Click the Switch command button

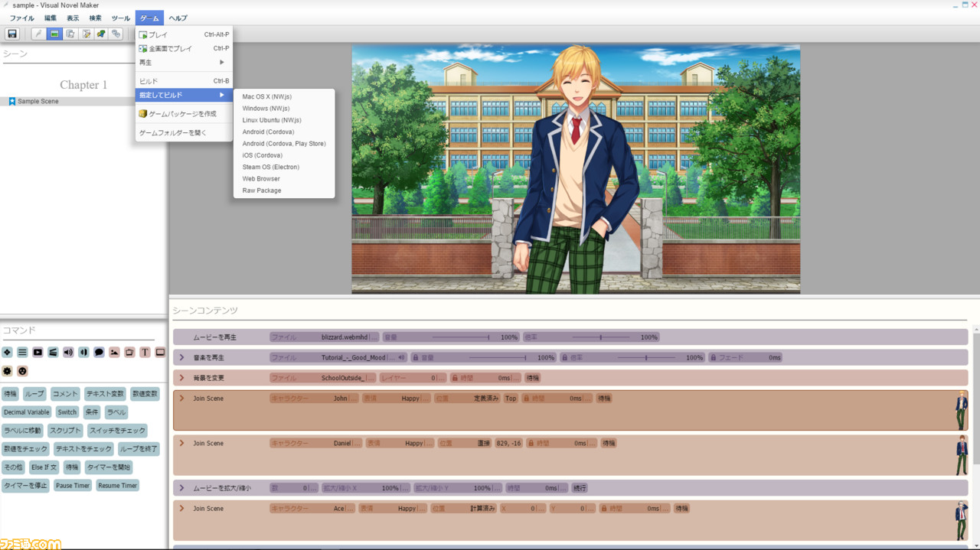pos(67,412)
